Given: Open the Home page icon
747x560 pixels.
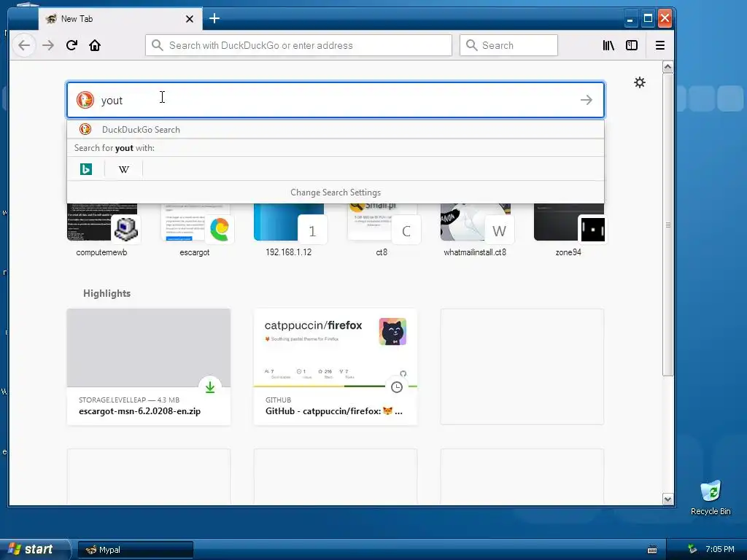Looking at the screenshot, I should tap(95, 45).
